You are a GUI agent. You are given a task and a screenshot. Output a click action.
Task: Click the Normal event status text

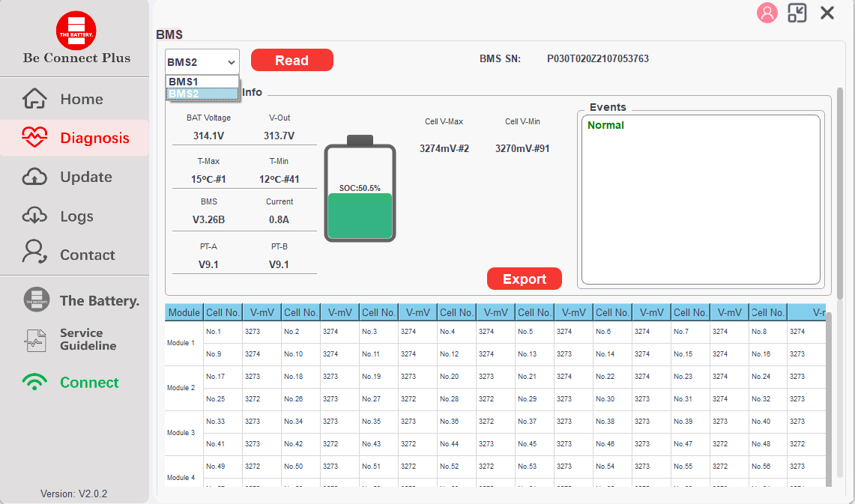click(x=605, y=125)
